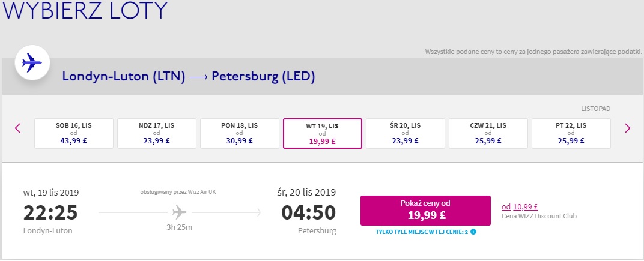Click the info icon beside seats notice
The height and width of the screenshot is (261, 644).
(473, 232)
